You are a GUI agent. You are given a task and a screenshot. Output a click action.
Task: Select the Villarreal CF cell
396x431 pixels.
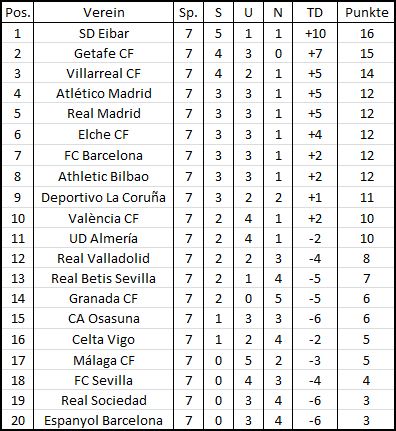coord(103,73)
